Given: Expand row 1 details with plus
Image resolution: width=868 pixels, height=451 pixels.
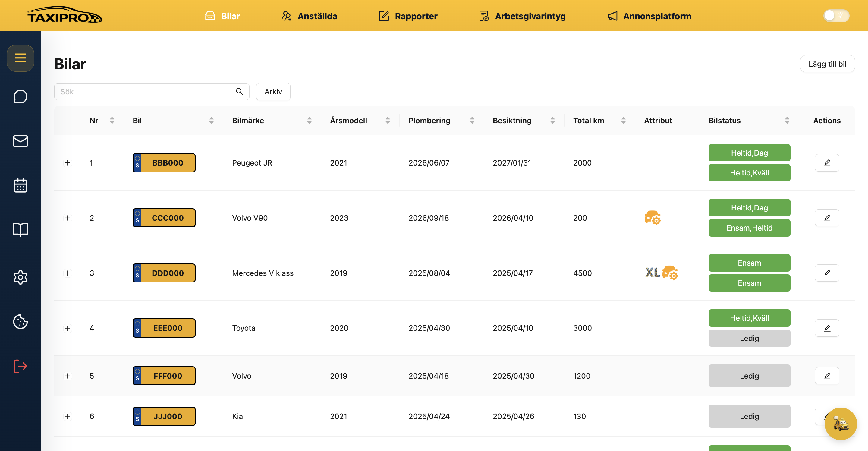Looking at the screenshot, I should tap(68, 163).
